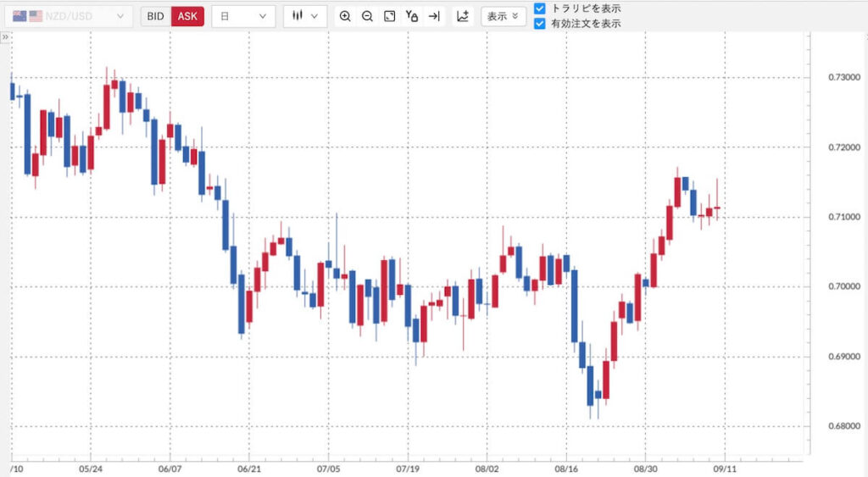Click the 09/11 date axis label
Screen dimensions: 868x477
coord(725,469)
